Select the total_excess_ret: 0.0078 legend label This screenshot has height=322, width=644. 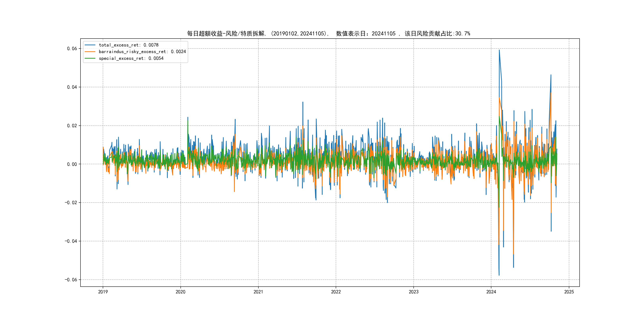128,45
